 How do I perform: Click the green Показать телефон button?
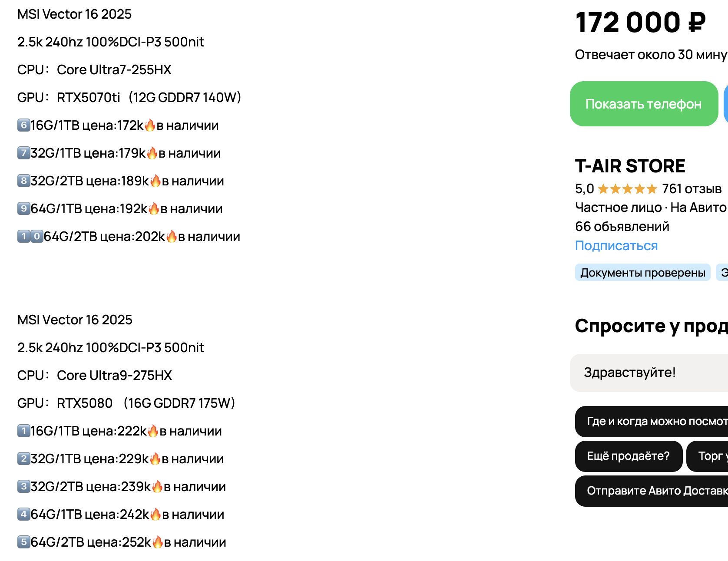click(x=644, y=104)
